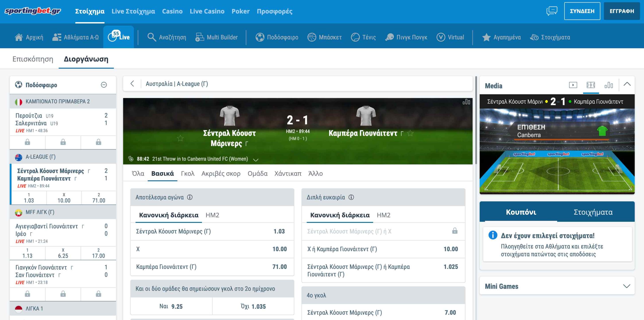This screenshot has width=644, height=320.
Task: Select 4ο γκολ Σέντραλ Κόουστ Μάρινερς 7.00
Action: [383, 312]
